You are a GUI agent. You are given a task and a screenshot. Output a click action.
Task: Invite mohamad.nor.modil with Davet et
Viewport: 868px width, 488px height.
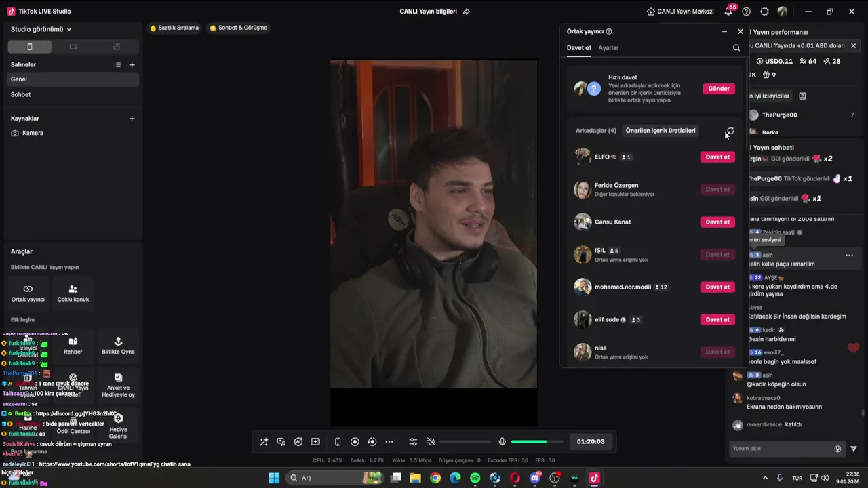click(x=717, y=287)
